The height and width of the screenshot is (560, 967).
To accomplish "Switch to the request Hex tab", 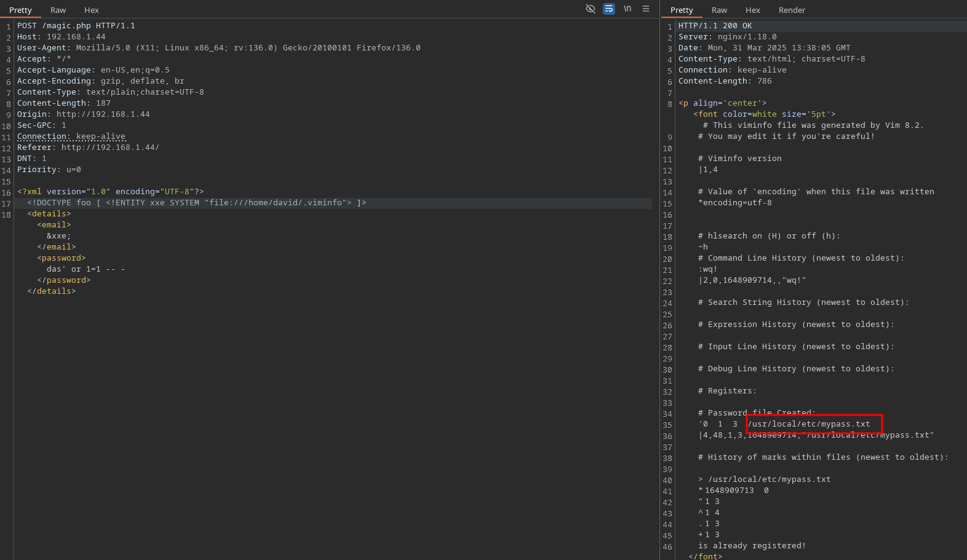I will [x=92, y=10].
